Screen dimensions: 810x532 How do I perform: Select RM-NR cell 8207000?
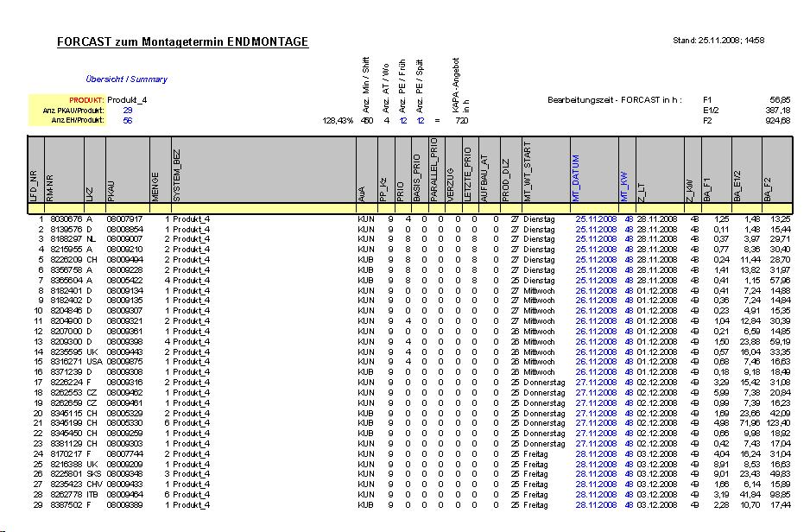tap(66, 332)
